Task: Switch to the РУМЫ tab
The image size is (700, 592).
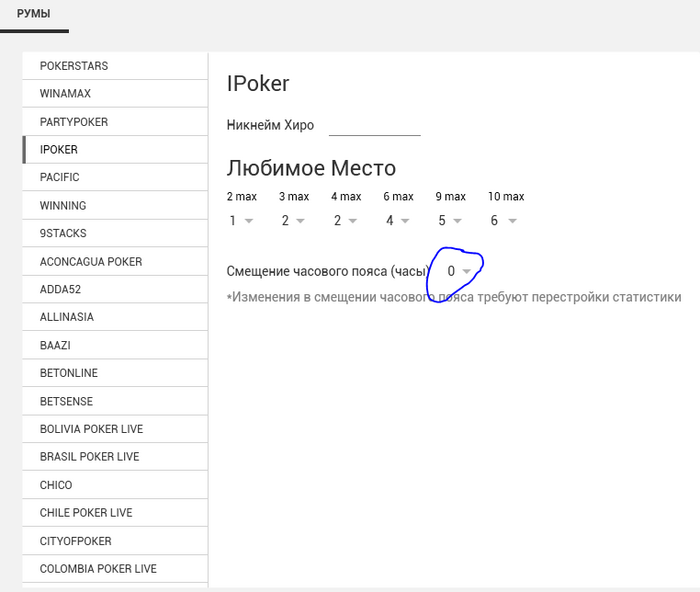Action: click(34, 14)
